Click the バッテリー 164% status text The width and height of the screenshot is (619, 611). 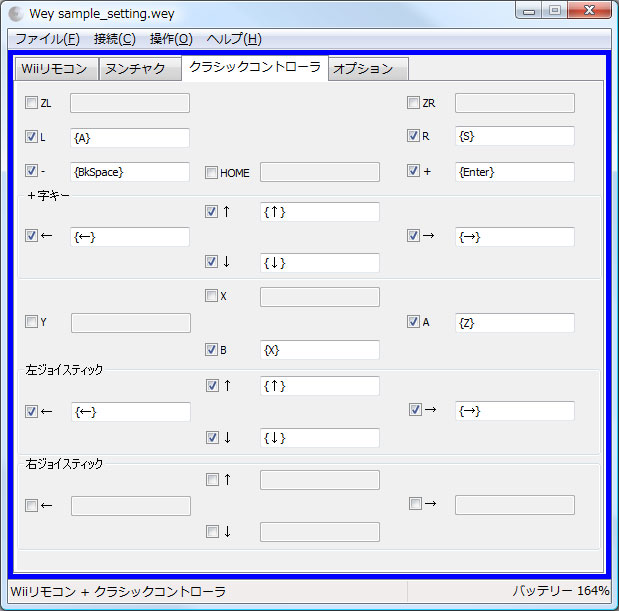click(561, 591)
